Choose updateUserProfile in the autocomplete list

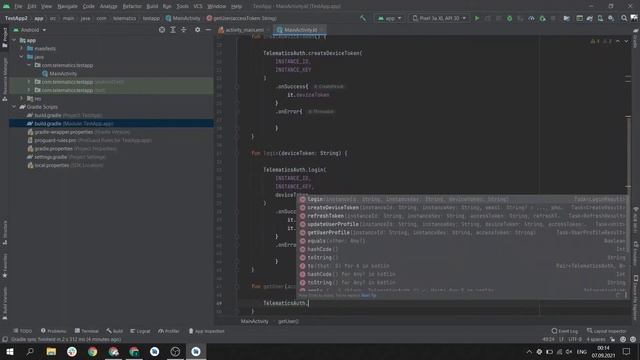click(x=462, y=224)
